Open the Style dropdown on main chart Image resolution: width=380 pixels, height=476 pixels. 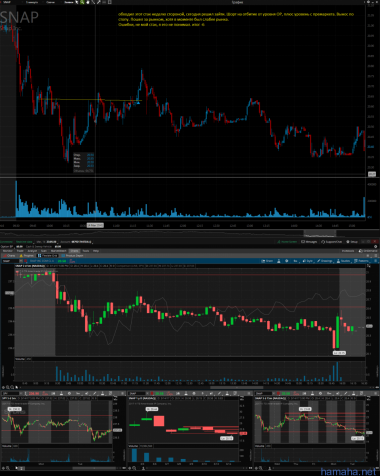308,261
